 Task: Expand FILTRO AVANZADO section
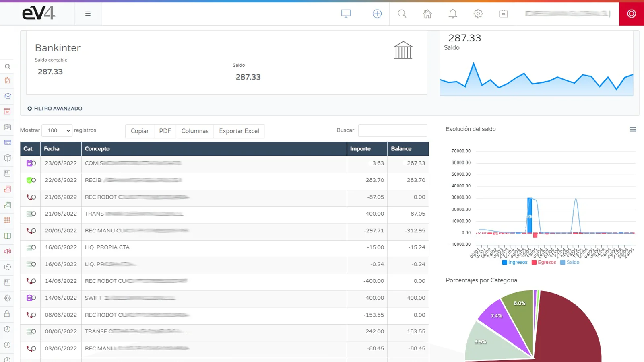(x=55, y=109)
